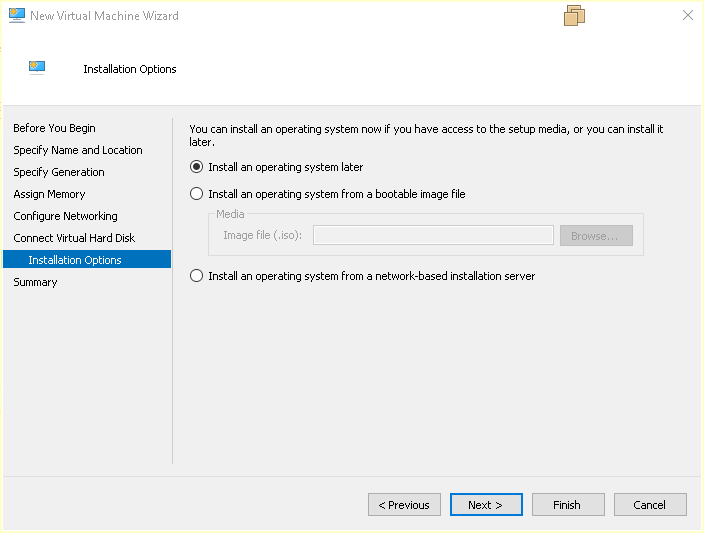Select the Installation Options step
The width and height of the screenshot is (704, 533).
(75, 260)
